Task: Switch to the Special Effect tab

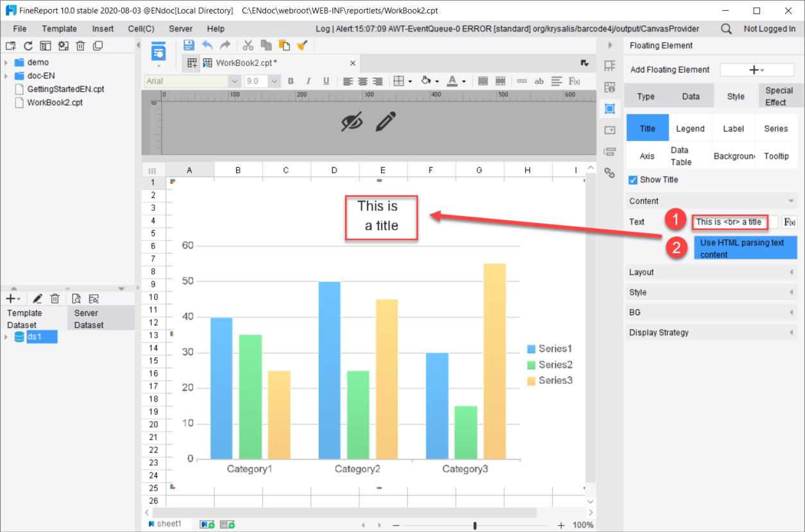Action: coord(779,96)
